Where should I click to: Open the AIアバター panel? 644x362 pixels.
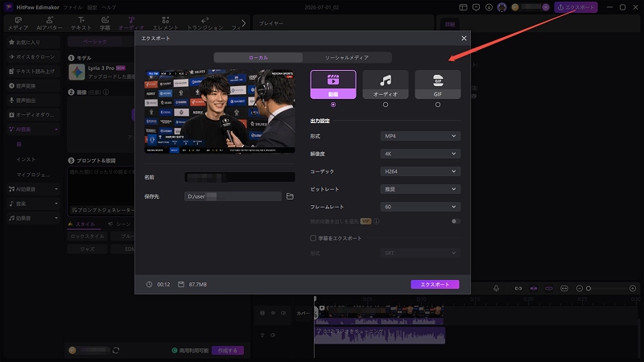coord(49,23)
